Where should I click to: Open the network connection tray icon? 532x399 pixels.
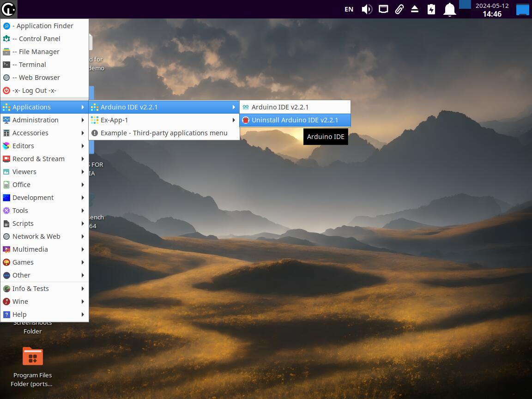[x=383, y=9]
